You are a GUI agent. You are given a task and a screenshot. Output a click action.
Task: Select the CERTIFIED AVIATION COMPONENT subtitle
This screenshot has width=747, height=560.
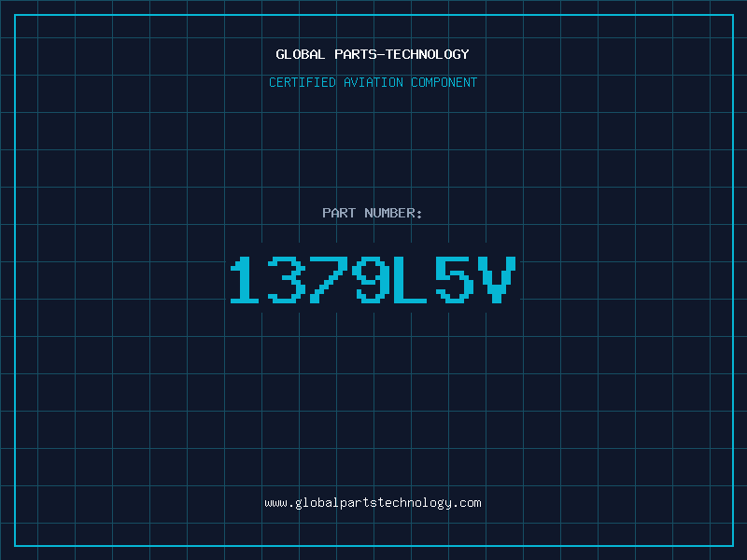click(373, 82)
